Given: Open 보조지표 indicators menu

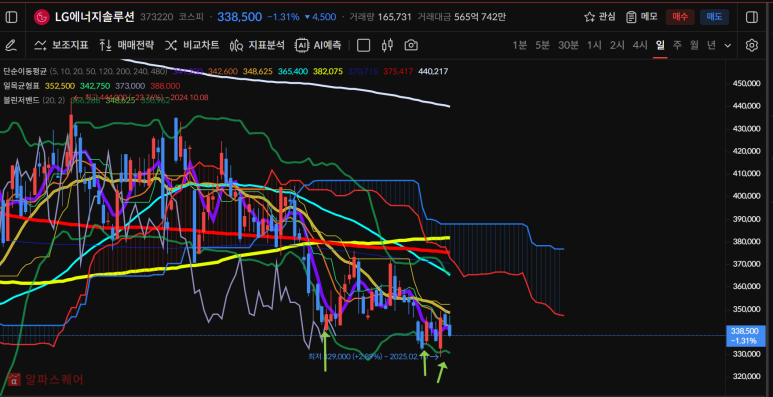Looking at the screenshot, I should point(61,45).
